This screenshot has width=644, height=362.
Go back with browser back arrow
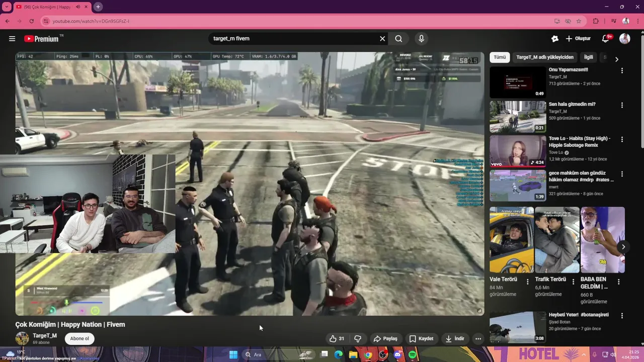click(7, 21)
